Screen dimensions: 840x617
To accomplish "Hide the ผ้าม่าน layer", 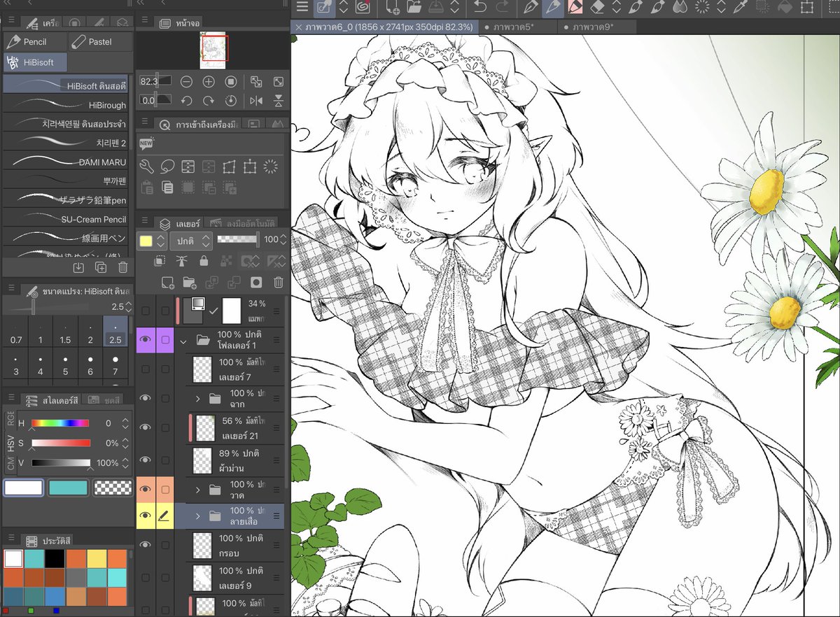I will [x=145, y=460].
